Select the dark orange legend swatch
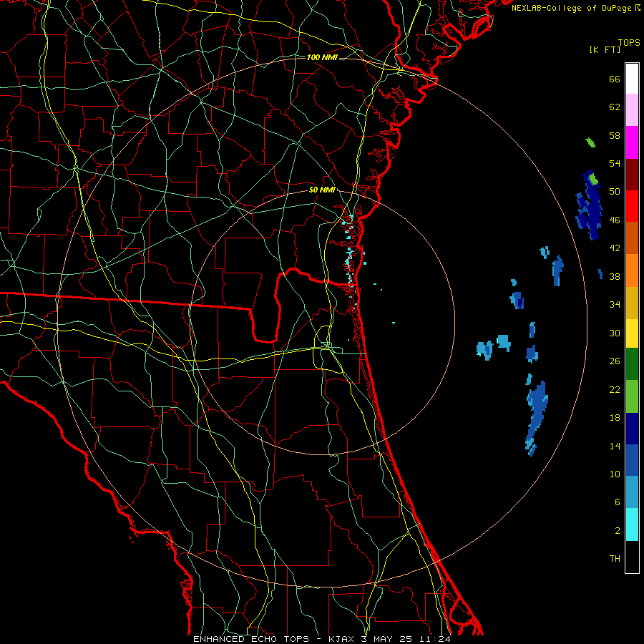Viewport: 644px width, 644px height. [632, 238]
